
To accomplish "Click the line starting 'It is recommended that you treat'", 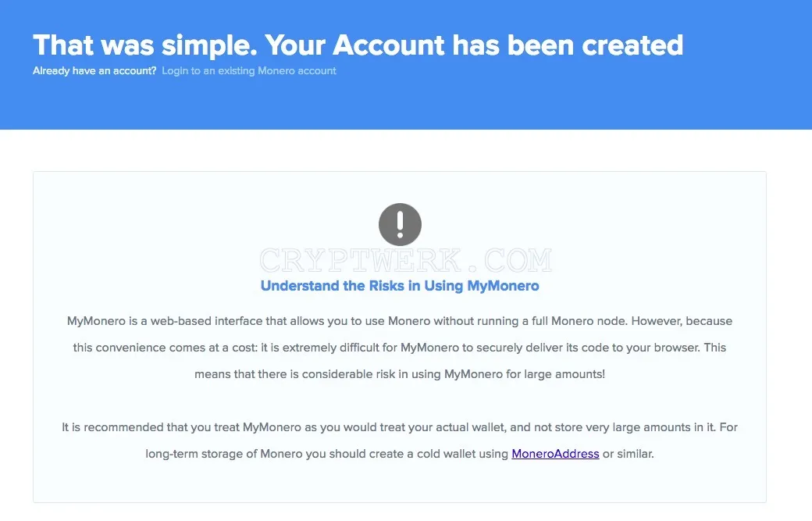I will click(399, 427).
